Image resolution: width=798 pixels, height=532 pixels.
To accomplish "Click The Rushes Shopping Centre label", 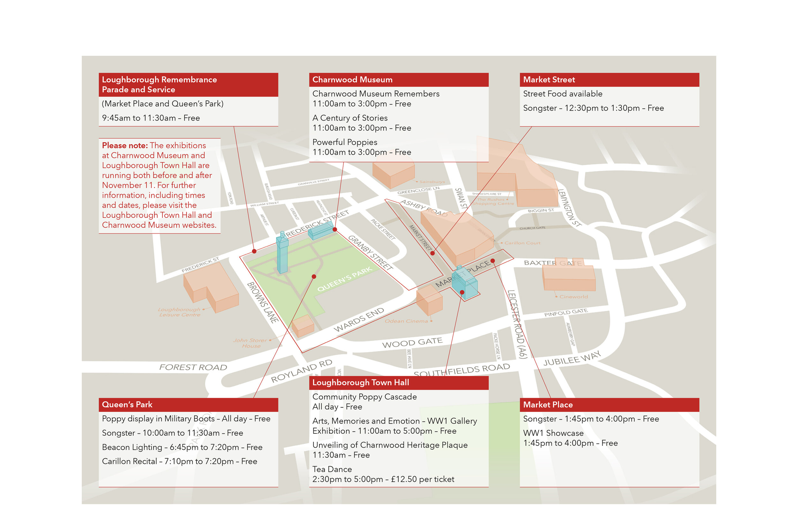I will [493, 202].
